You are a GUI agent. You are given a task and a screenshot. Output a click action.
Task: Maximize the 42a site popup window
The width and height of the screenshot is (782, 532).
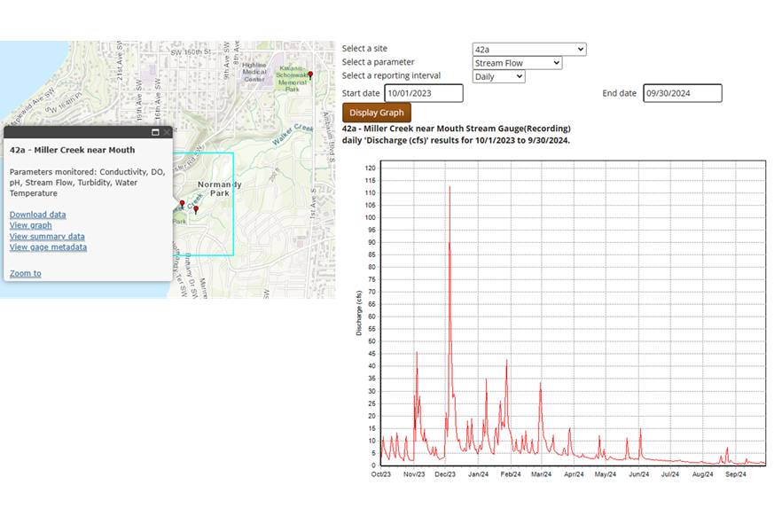click(155, 132)
